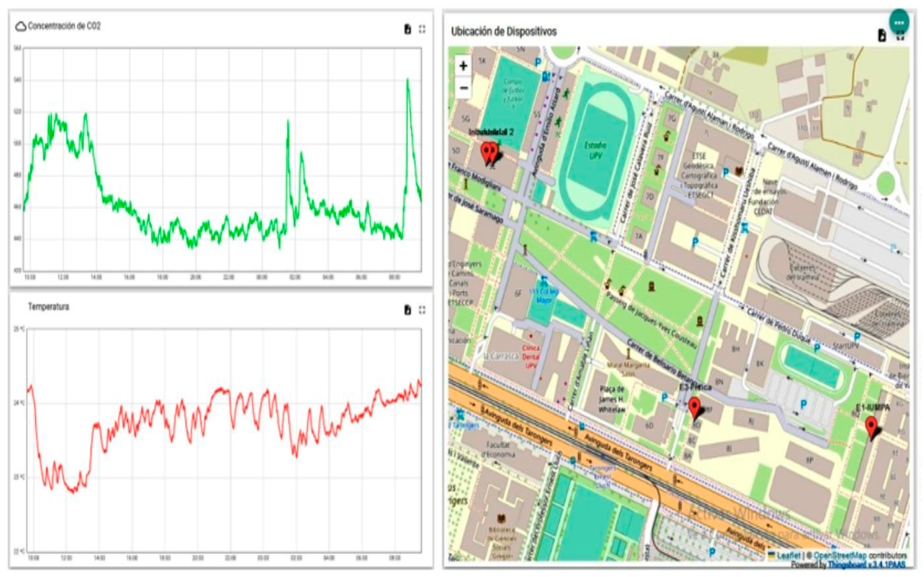Export data from the CO2 concentration widget

point(408,29)
